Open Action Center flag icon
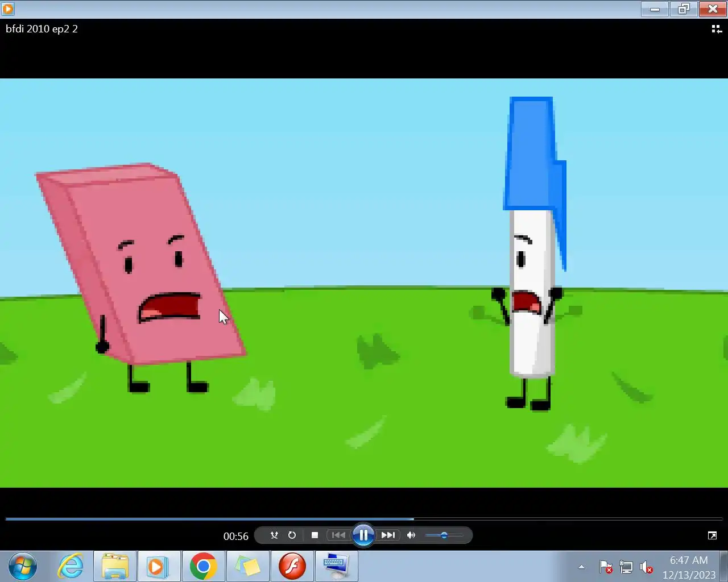This screenshot has width=728, height=582. [606, 567]
